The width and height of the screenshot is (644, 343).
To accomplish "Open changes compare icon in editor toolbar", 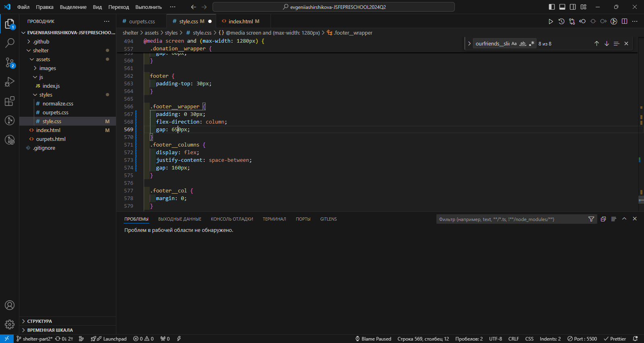I will point(572,21).
